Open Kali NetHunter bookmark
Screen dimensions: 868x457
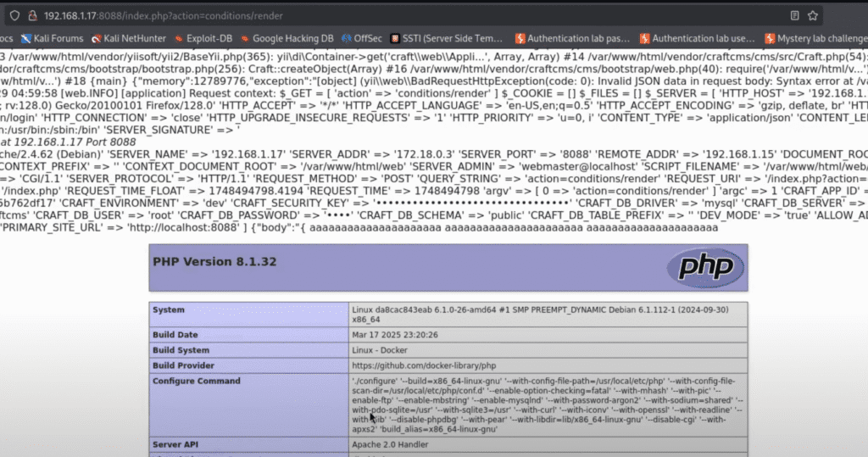(x=129, y=38)
